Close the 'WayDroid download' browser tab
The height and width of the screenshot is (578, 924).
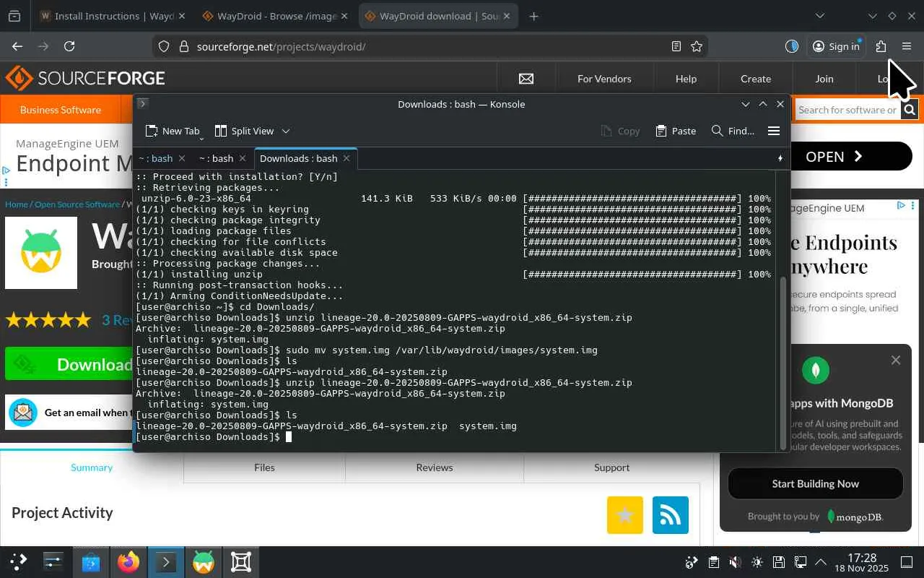[506, 16]
